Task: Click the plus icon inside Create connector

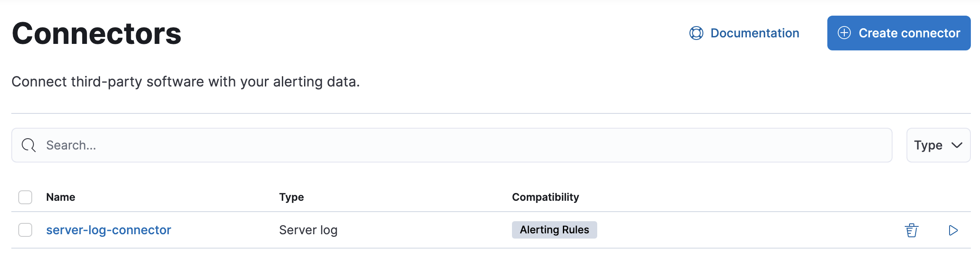Action: (x=844, y=33)
